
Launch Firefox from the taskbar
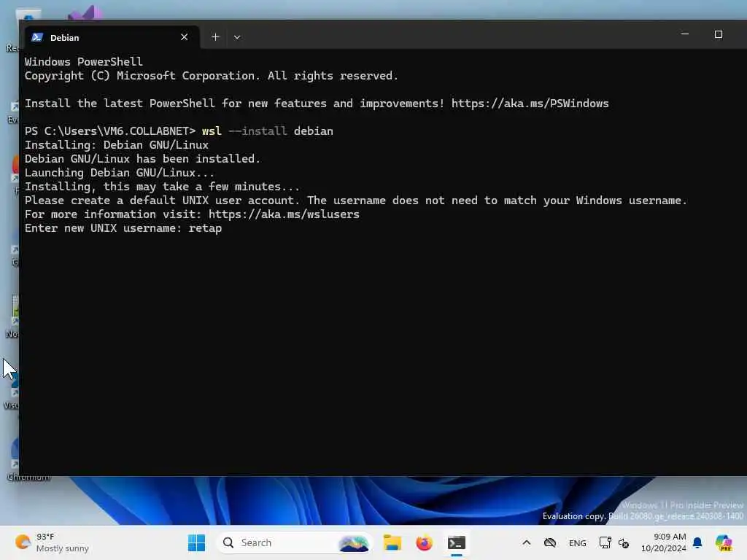[x=424, y=542]
